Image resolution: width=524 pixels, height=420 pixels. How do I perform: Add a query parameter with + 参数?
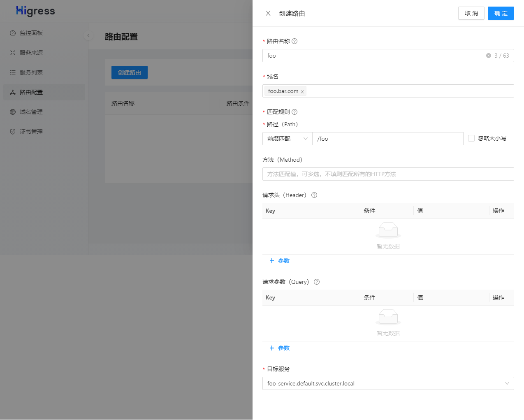pyautogui.click(x=280, y=348)
